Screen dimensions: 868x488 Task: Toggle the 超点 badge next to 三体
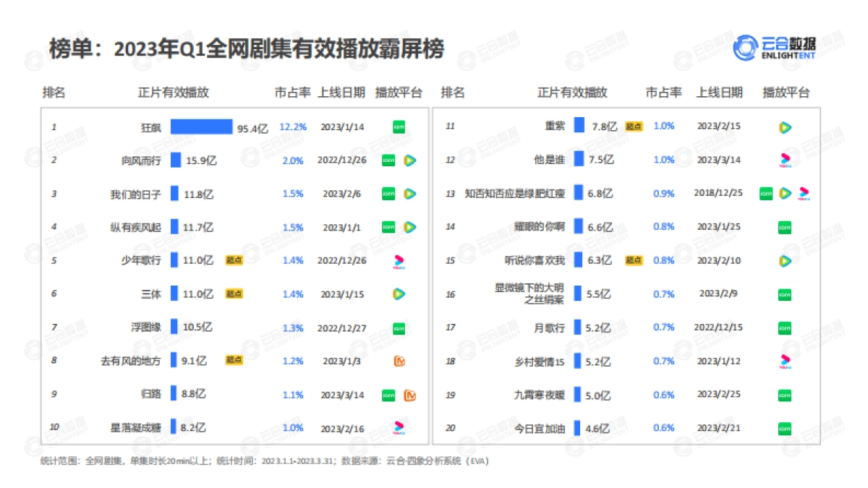click(x=234, y=294)
